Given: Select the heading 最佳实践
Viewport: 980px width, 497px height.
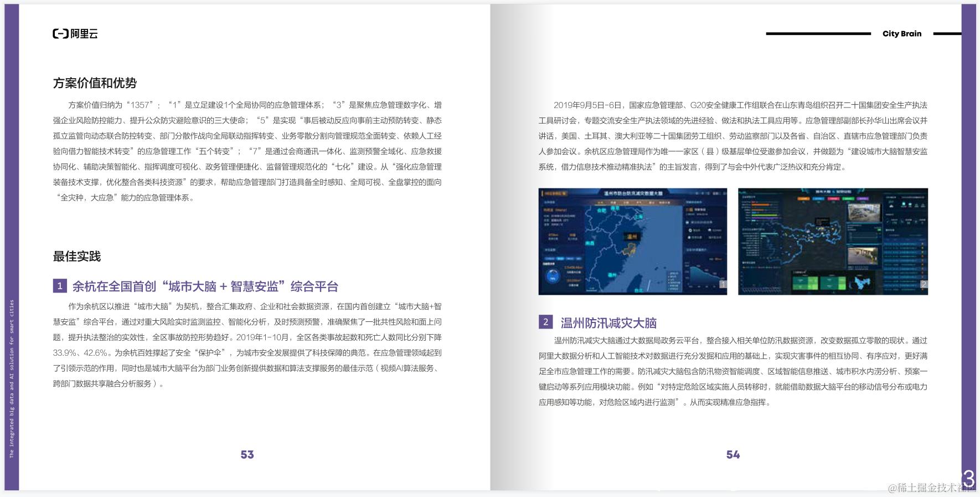Looking at the screenshot, I should [77, 257].
